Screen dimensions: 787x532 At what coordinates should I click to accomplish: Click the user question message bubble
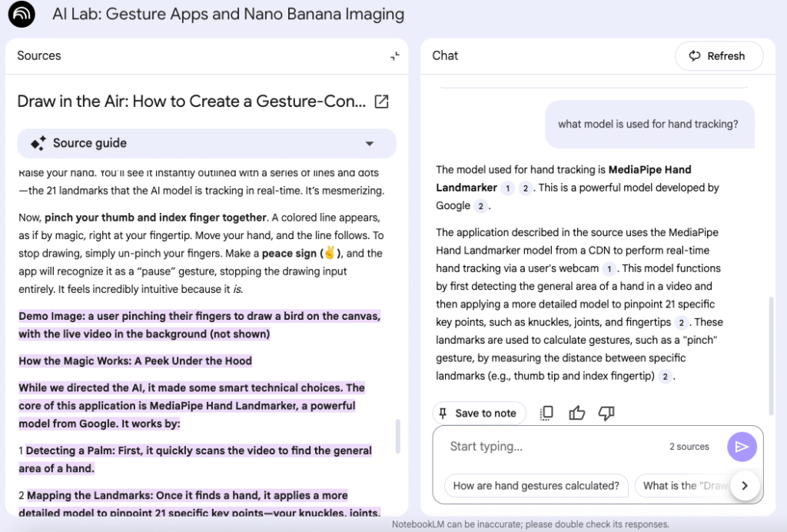(649, 124)
